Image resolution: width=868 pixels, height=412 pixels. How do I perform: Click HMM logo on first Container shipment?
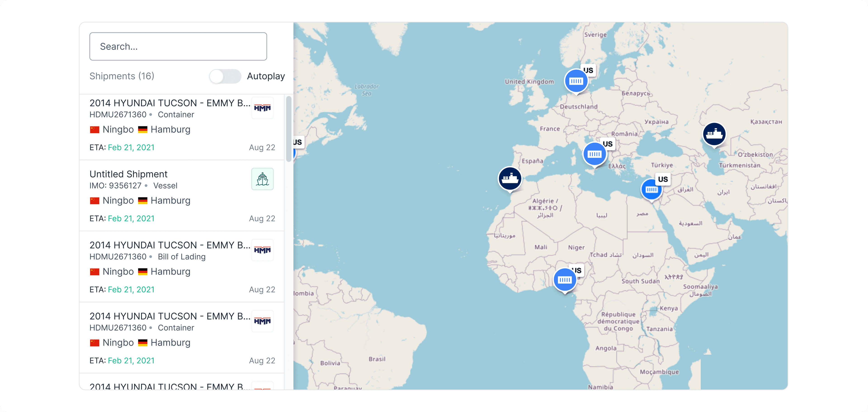[262, 108]
